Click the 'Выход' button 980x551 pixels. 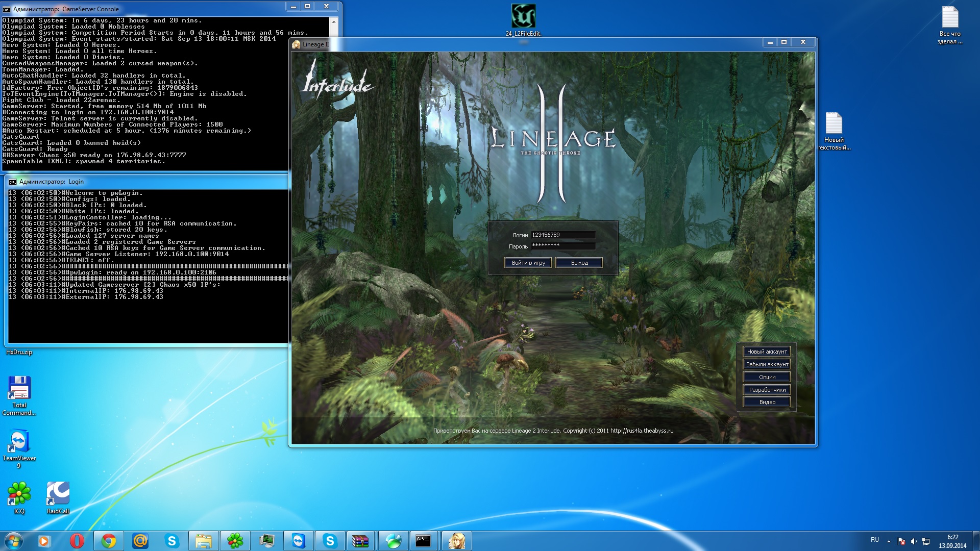point(579,263)
